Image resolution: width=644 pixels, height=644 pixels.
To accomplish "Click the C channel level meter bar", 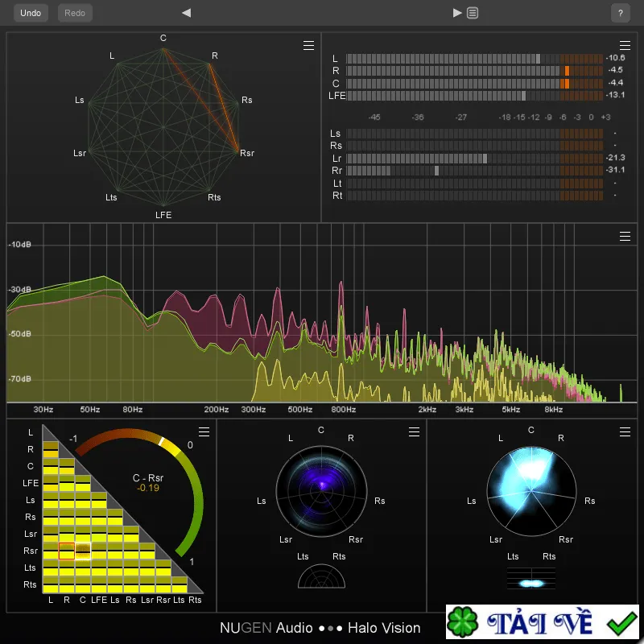I will [x=474, y=84].
